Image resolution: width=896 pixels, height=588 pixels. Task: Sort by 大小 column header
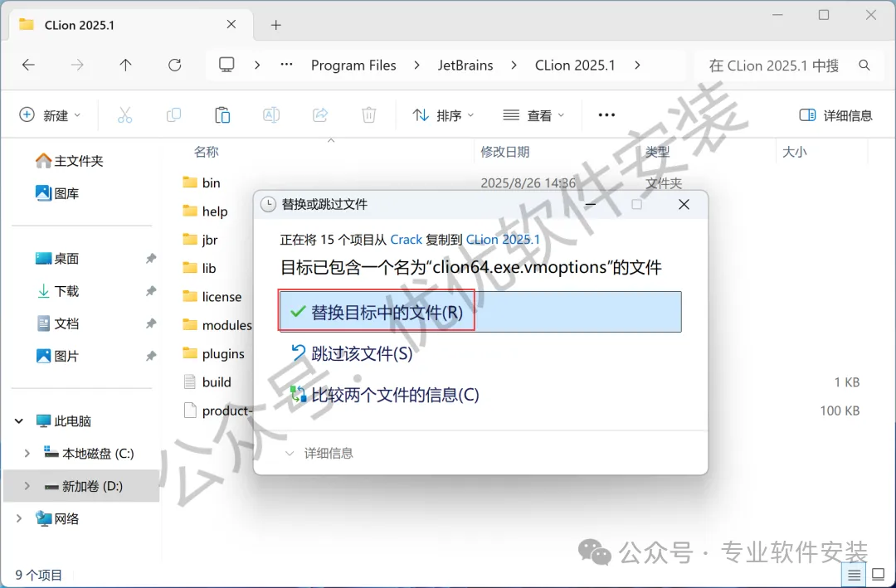[794, 152]
